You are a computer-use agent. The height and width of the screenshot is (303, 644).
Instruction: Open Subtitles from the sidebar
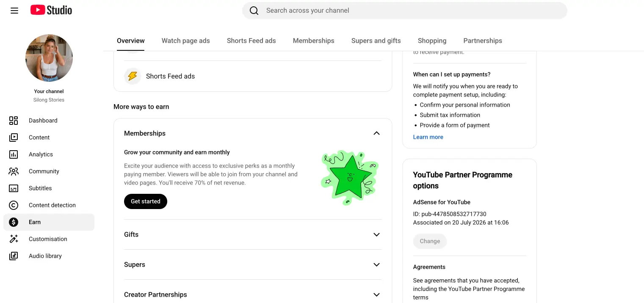coord(40,188)
